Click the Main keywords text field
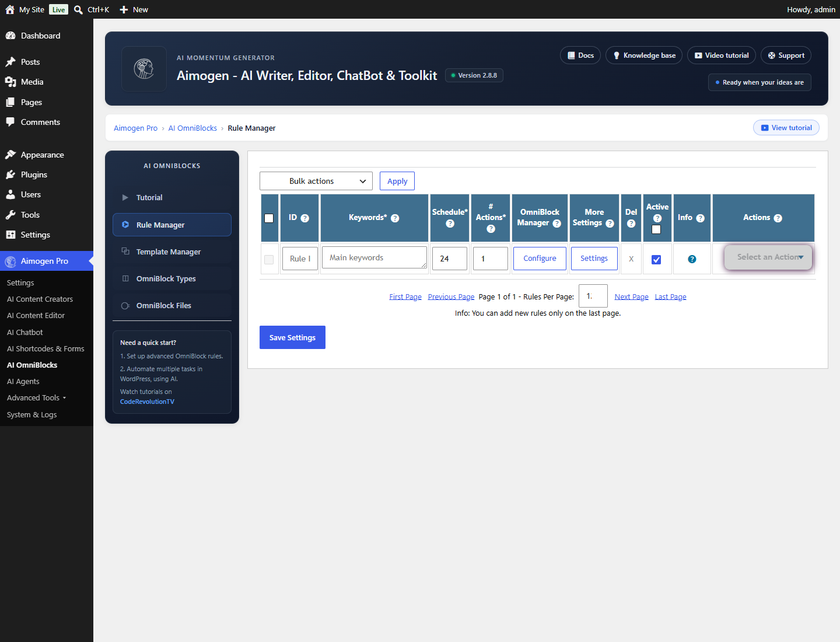 (x=374, y=257)
